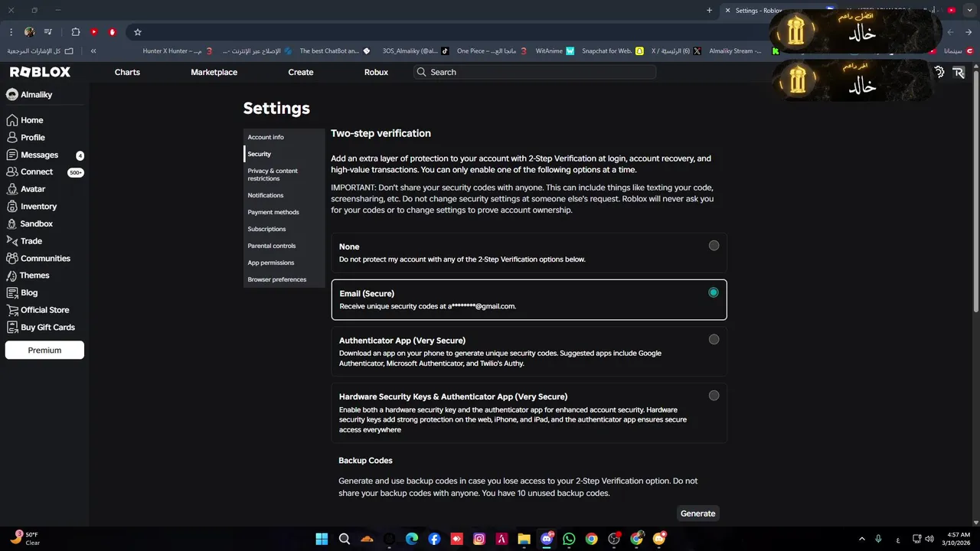Open the Security settings tab
This screenshot has height=551, width=980.
(284, 154)
